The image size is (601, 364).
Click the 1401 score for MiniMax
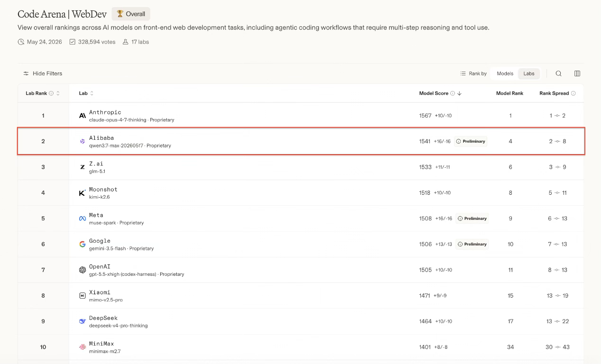(425, 347)
